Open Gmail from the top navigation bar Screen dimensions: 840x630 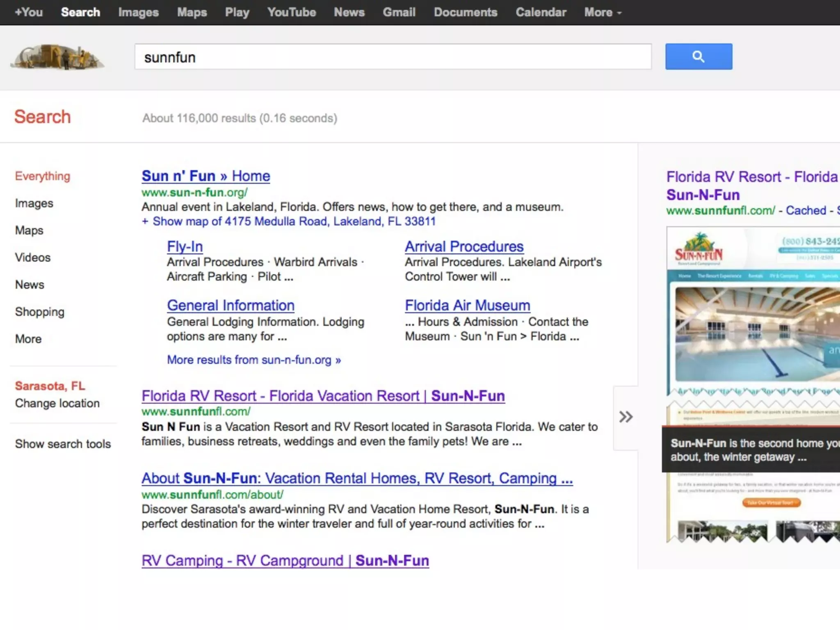click(399, 12)
